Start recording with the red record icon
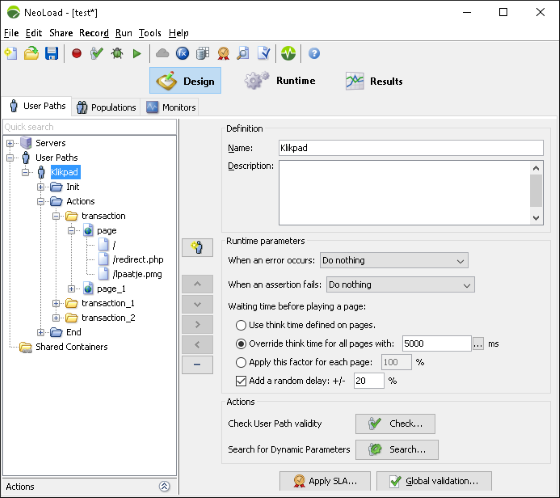The image size is (560, 498). pos(76,54)
